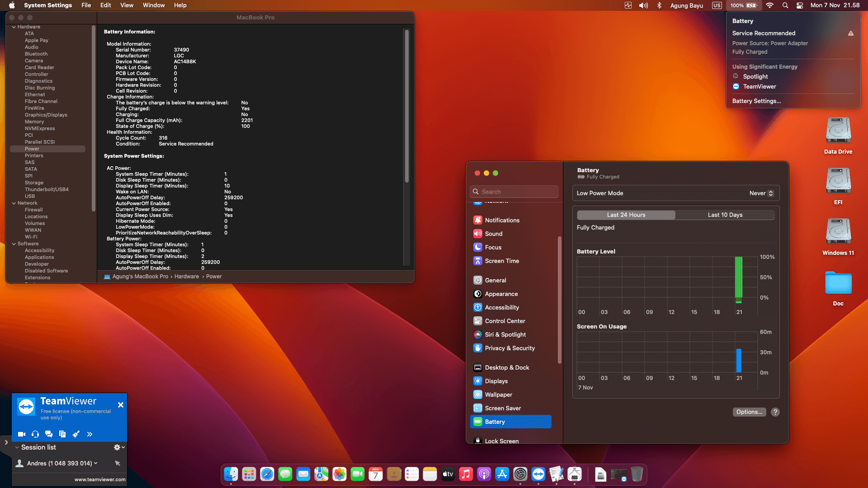
Task: Collapse the Network tree in System Information
Action: pyautogui.click(x=14, y=203)
